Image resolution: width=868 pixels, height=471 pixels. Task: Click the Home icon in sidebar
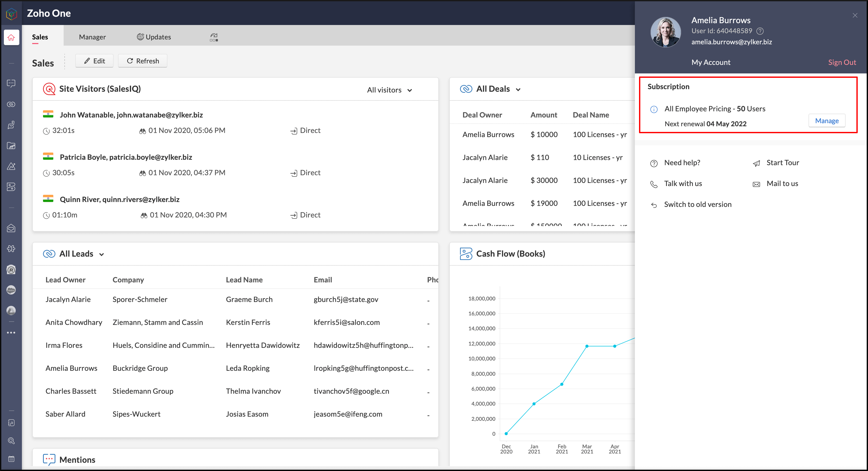tap(11, 37)
